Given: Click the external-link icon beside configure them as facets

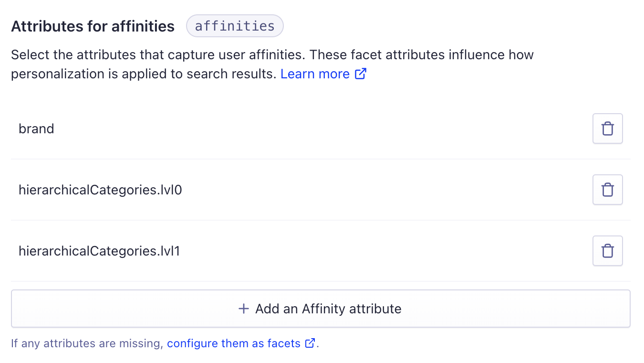Looking at the screenshot, I should click(x=311, y=343).
